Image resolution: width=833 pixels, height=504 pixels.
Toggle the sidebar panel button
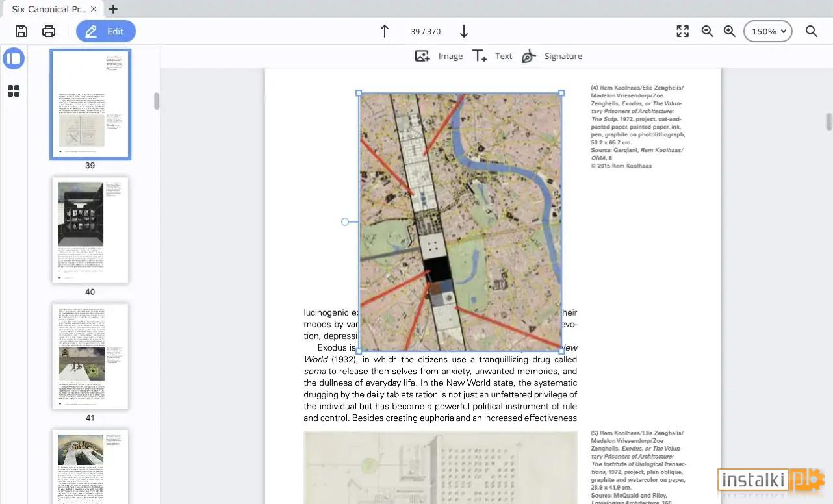click(14, 58)
